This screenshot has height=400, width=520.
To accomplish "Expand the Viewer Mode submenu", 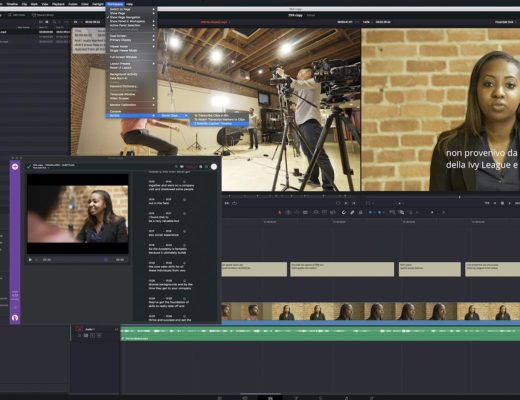I will [131, 47].
